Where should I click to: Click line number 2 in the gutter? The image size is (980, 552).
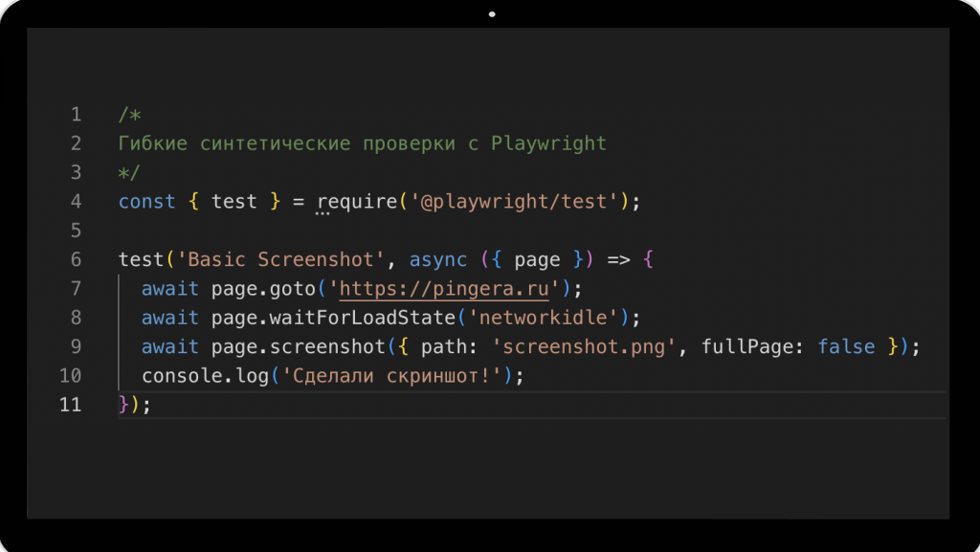[76, 144]
